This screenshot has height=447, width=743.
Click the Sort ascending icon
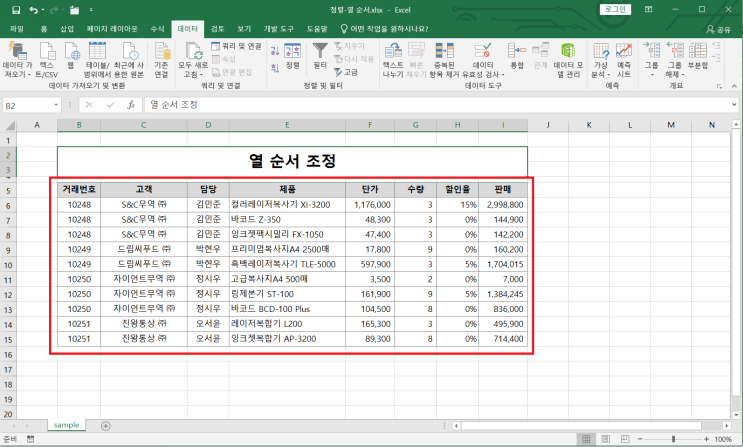pyautogui.click(x=275, y=51)
